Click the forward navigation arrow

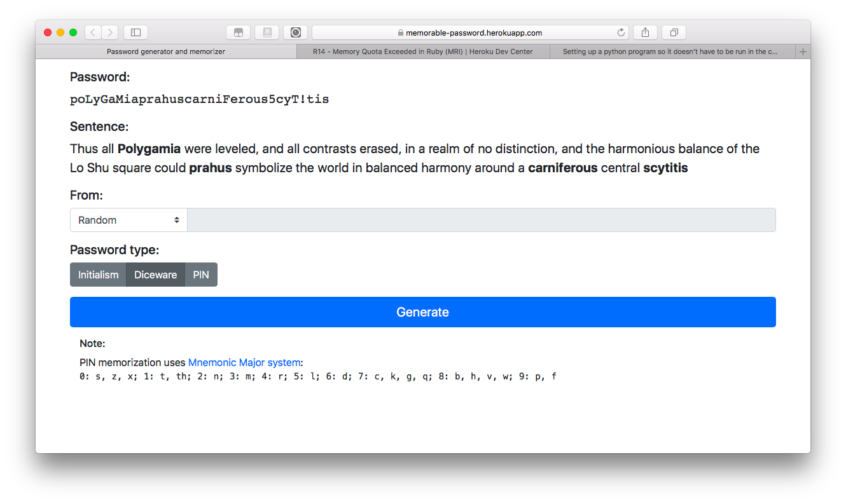tap(110, 32)
